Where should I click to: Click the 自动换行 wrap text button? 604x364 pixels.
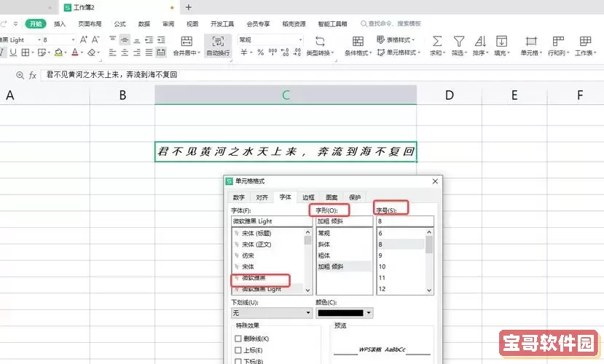(x=218, y=46)
